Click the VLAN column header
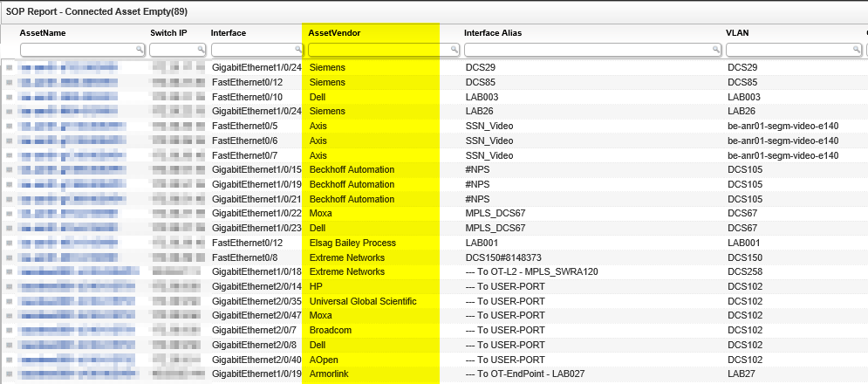This screenshot has width=868, height=384. 738,33
